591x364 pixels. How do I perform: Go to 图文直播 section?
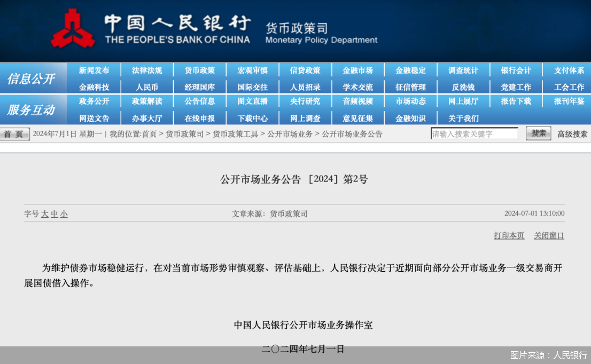pos(252,101)
